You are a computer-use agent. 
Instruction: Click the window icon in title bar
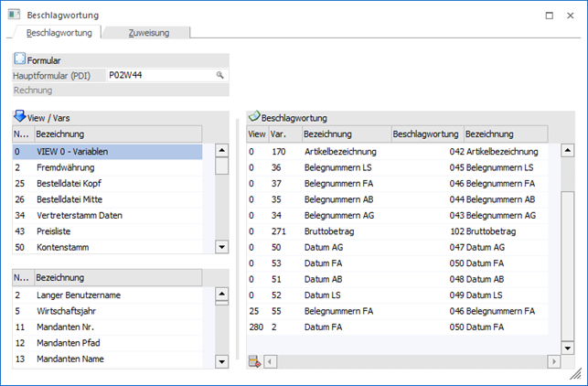pos(14,16)
